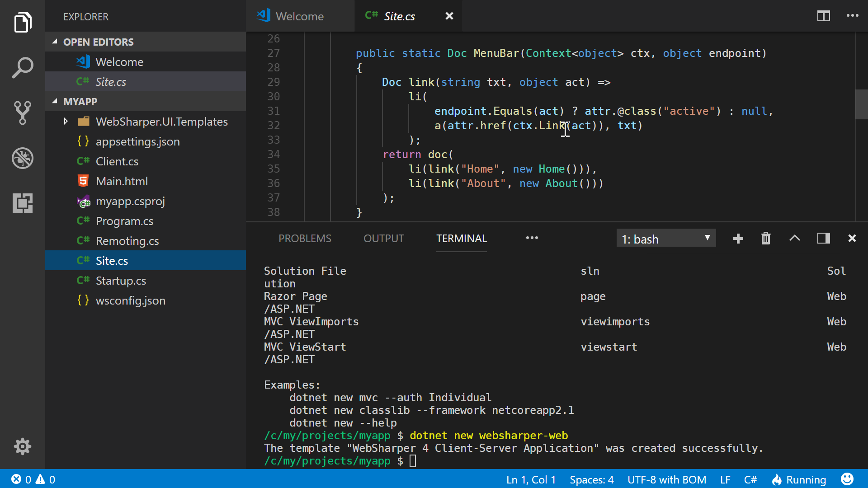Click 'Spaces: 4' indentation setting
Viewport: 868px width, 488px height.
pyautogui.click(x=591, y=479)
